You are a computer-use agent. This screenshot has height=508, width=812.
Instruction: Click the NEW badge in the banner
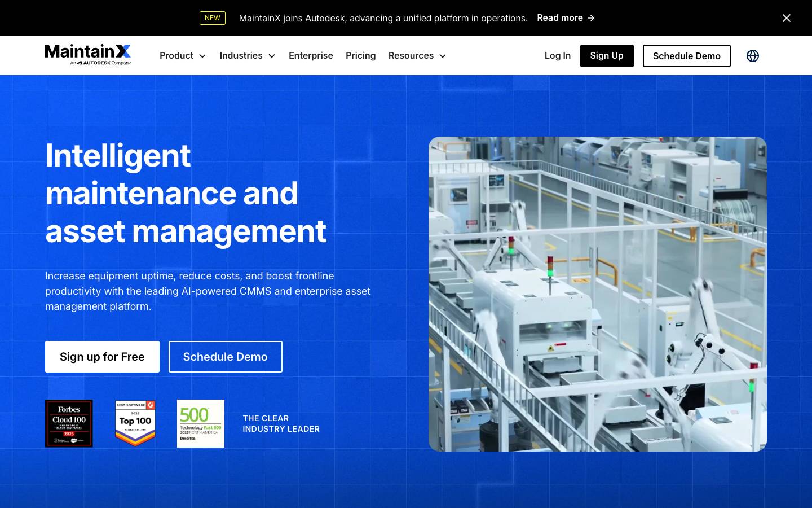click(213, 18)
